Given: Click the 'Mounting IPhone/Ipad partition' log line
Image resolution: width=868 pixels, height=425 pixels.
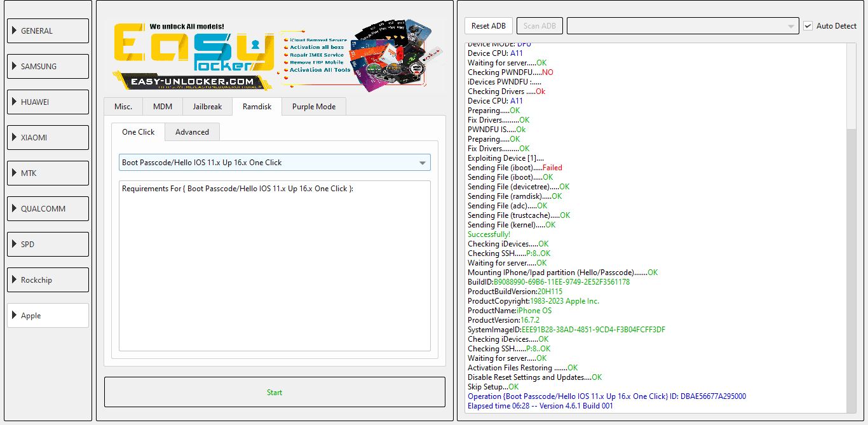Looking at the screenshot, I should 562,273.
